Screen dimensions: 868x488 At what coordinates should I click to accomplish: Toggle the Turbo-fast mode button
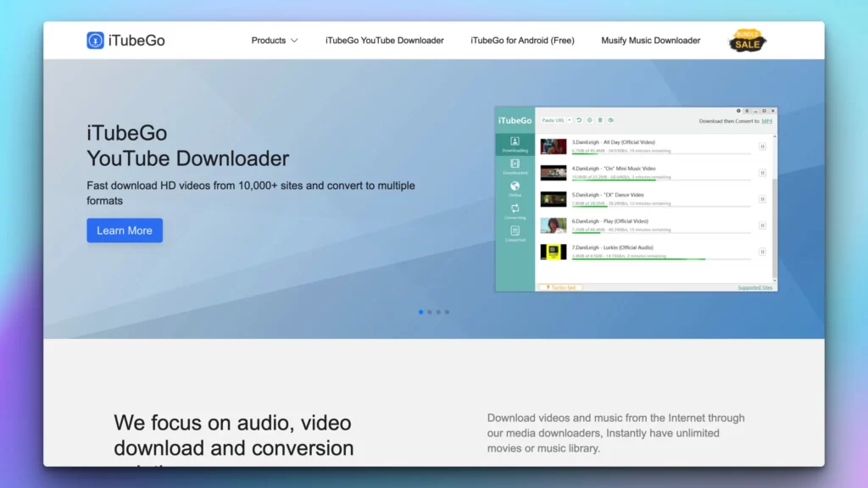(561, 288)
